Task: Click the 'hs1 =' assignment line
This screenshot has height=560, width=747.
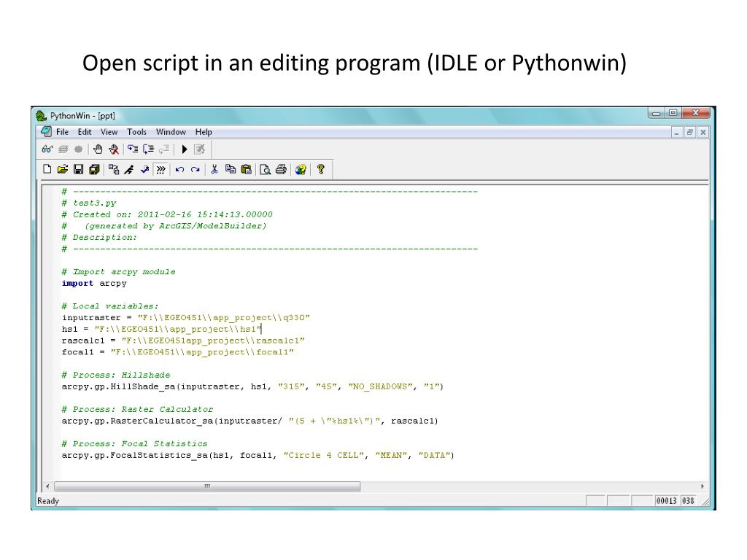Action: point(162,329)
